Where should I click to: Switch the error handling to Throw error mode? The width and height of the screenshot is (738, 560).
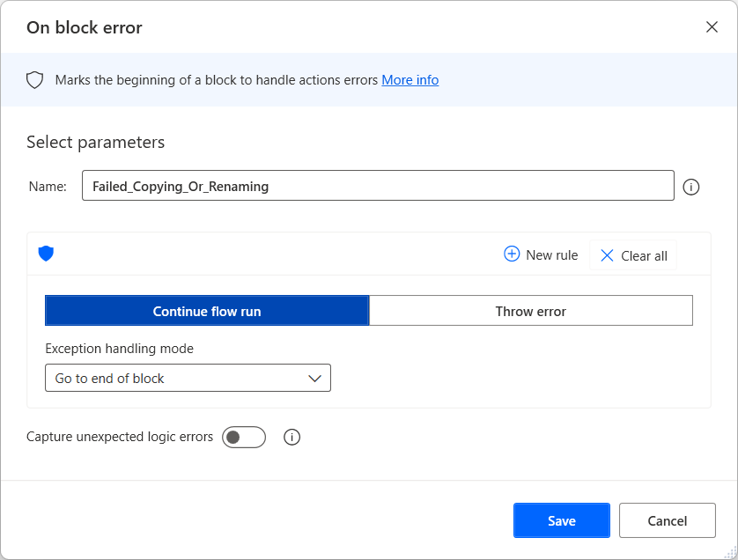point(530,310)
